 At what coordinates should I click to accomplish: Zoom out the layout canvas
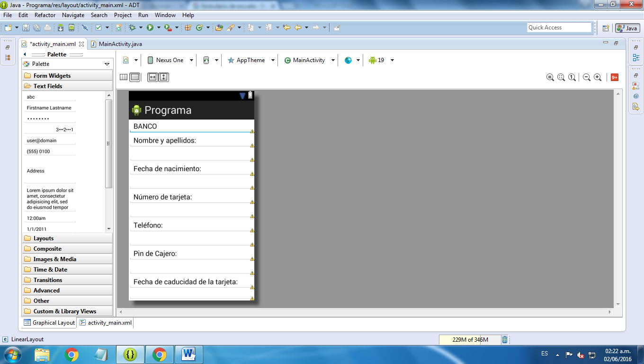click(587, 77)
